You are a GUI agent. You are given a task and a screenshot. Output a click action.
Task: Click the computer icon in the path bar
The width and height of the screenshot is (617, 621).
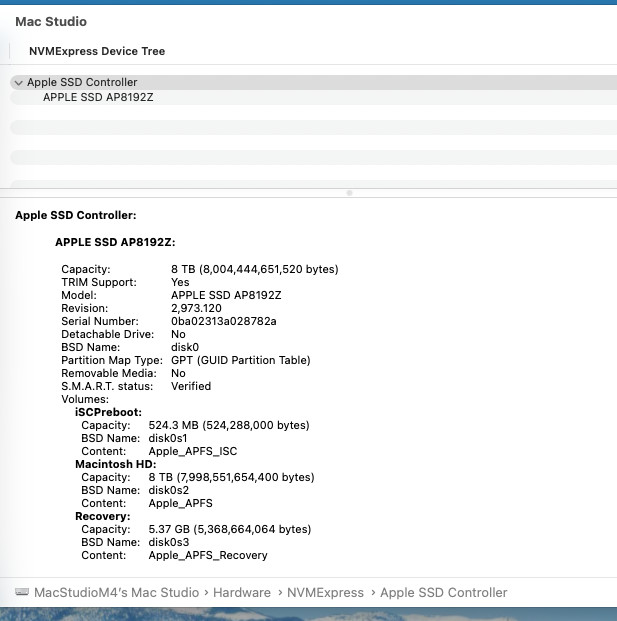tap(22, 592)
